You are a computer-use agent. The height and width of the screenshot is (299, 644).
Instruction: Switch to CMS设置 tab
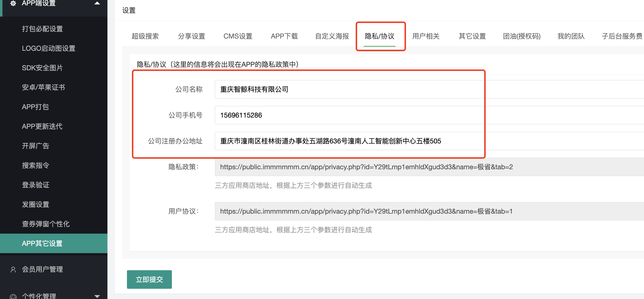pos(238,36)
